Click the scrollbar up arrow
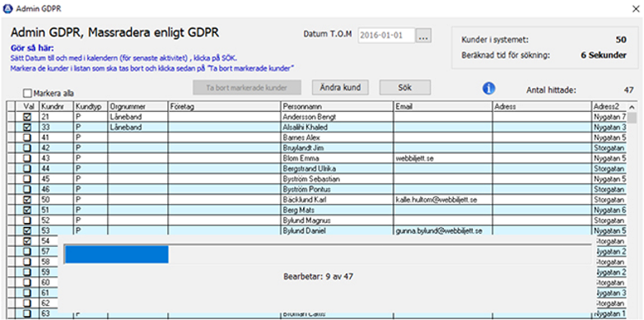This screenshot has width=644, height=320. [632, 107]
